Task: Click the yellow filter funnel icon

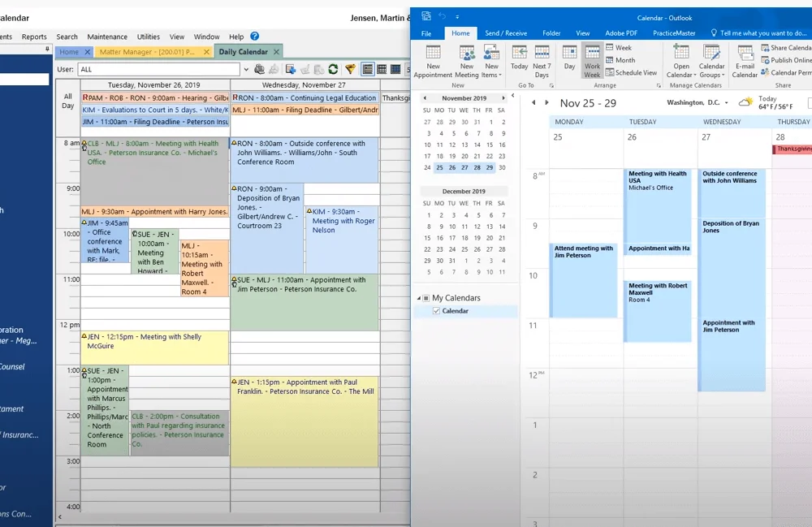Action: tap(351, 69)
